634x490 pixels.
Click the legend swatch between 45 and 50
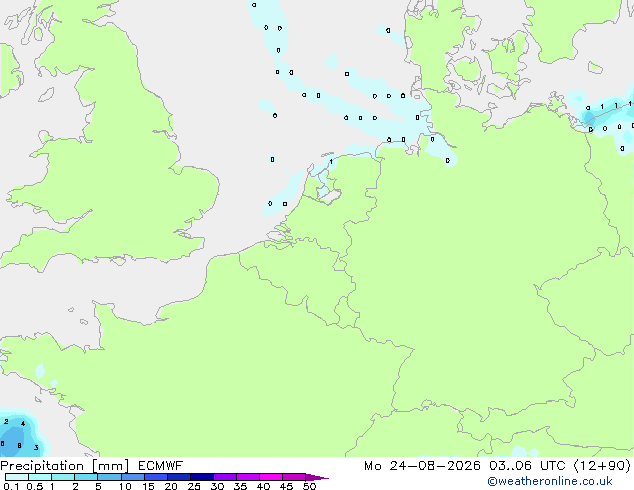[x=294, y=477]
